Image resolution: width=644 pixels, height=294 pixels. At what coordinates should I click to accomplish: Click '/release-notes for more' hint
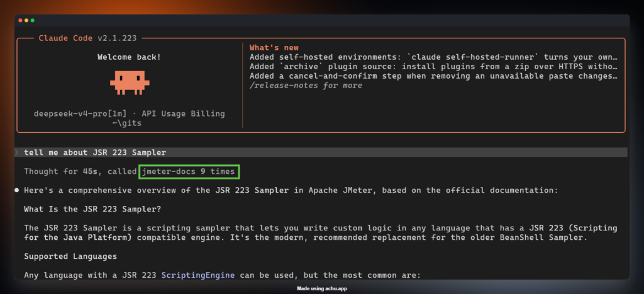(306, 86)
